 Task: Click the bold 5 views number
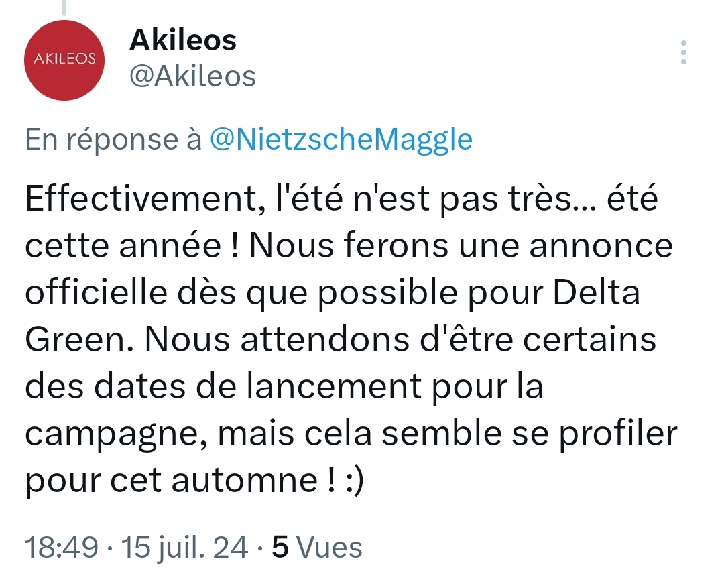click(x=280, y=548)
